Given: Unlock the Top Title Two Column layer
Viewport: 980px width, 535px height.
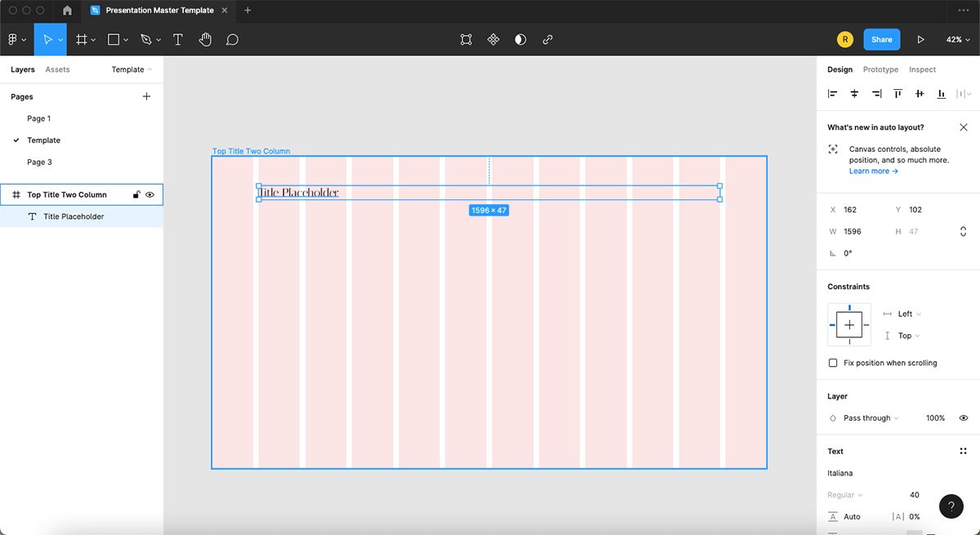Looking at the screenshot, I should [136, 194].
